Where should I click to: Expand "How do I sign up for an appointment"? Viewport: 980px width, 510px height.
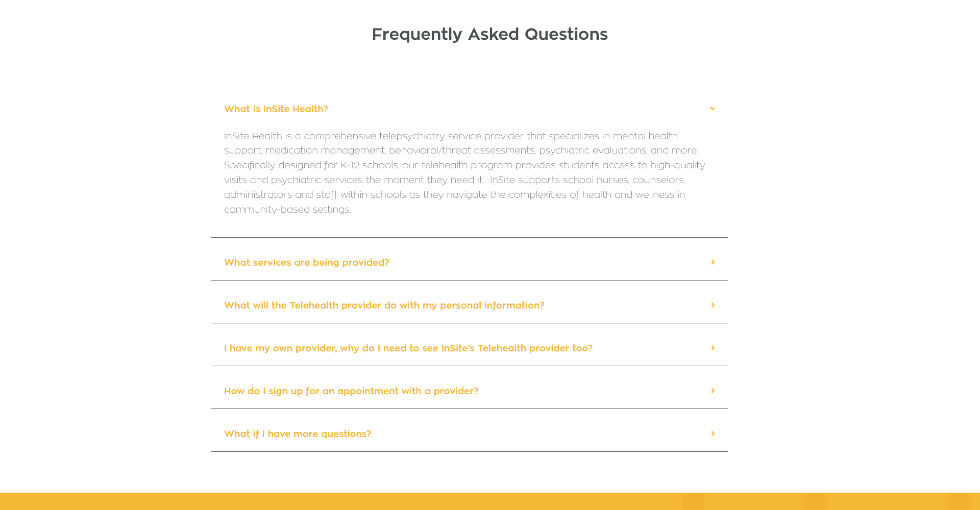[351, 391]
